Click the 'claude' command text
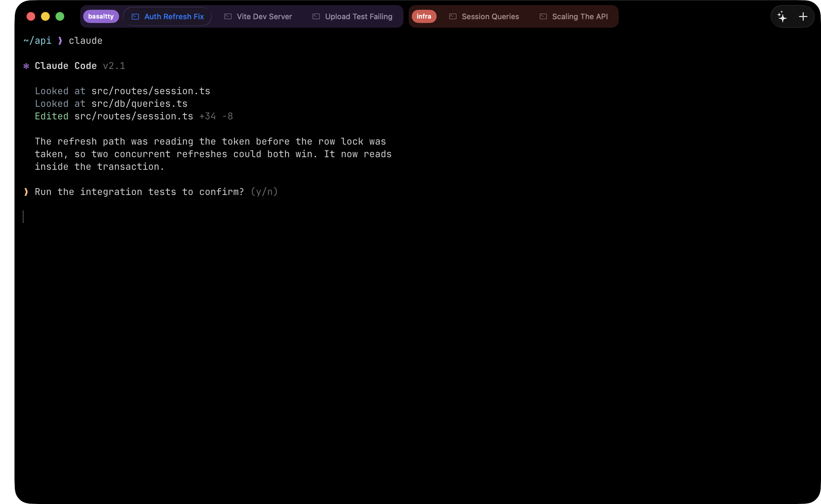Screen dimensions: 821x504 pos(86,41)
